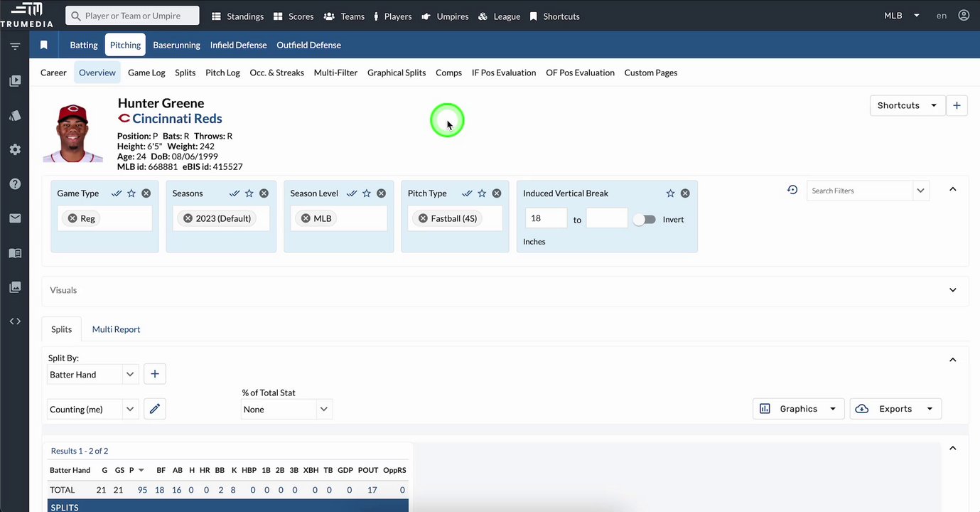This screenshot has height=512, width=980.
Task: Open the glossary book sidebar icon
Action: click(x=15, y=253)
